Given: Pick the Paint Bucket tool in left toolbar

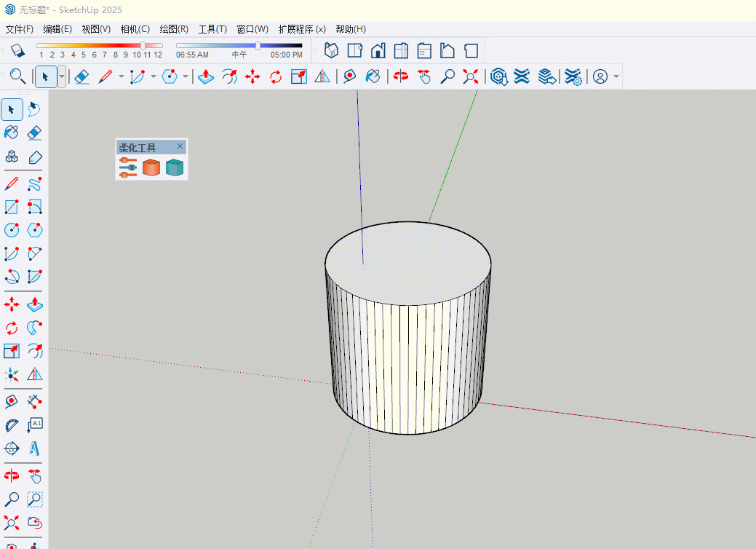Looking at the screenshot, I should (x=12, y=133).
